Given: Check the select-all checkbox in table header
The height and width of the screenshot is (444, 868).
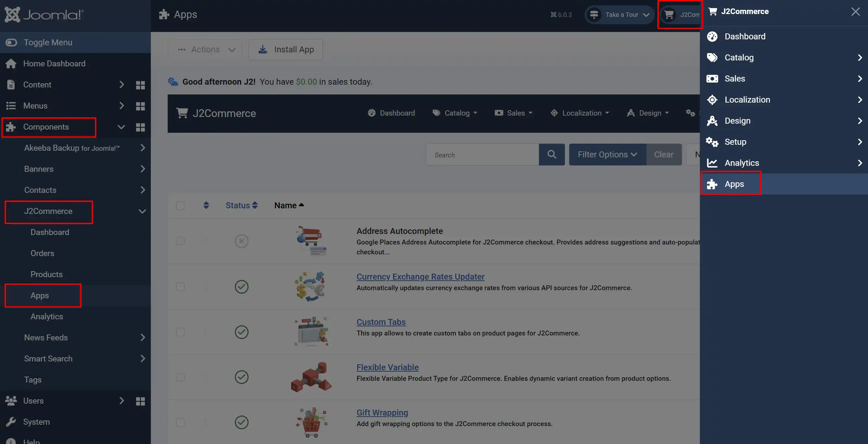Looking at the screenshot, I should click(180, 205).
